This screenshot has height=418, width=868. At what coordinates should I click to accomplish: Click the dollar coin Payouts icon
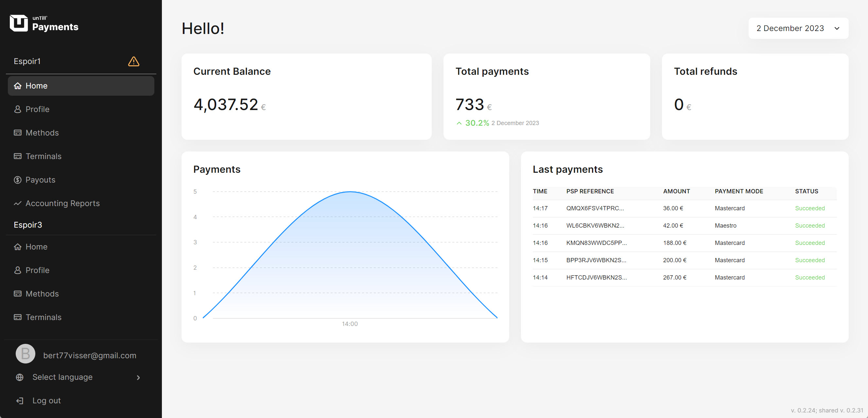click(18, 180)
